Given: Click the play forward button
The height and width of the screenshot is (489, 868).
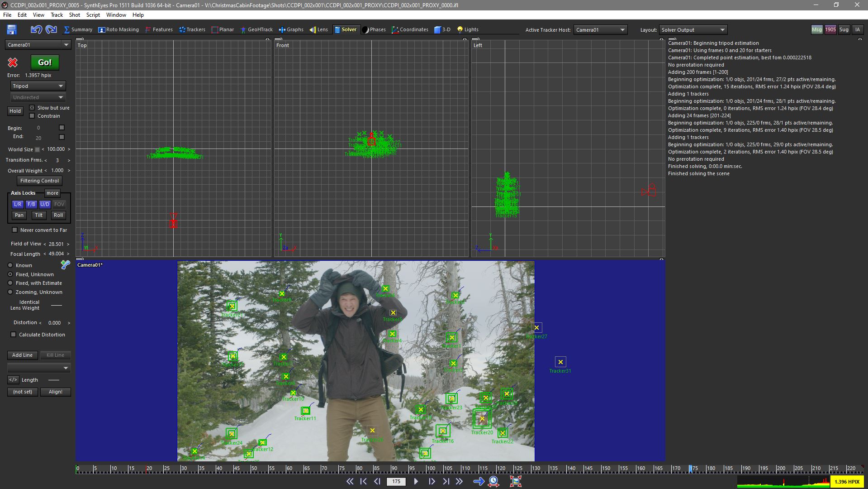Looking at the screenshot, I should [416, 481].
